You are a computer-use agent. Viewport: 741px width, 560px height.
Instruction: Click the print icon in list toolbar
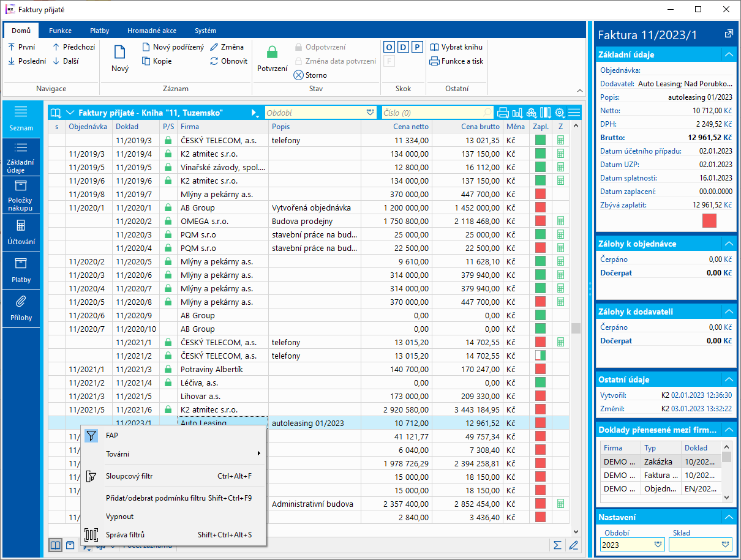coord(503,113)
